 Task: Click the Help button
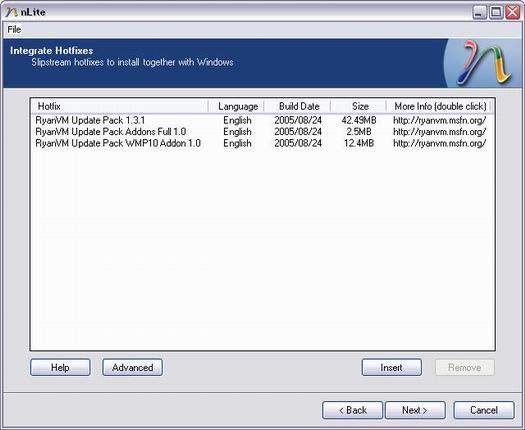[x=60, y=367]
